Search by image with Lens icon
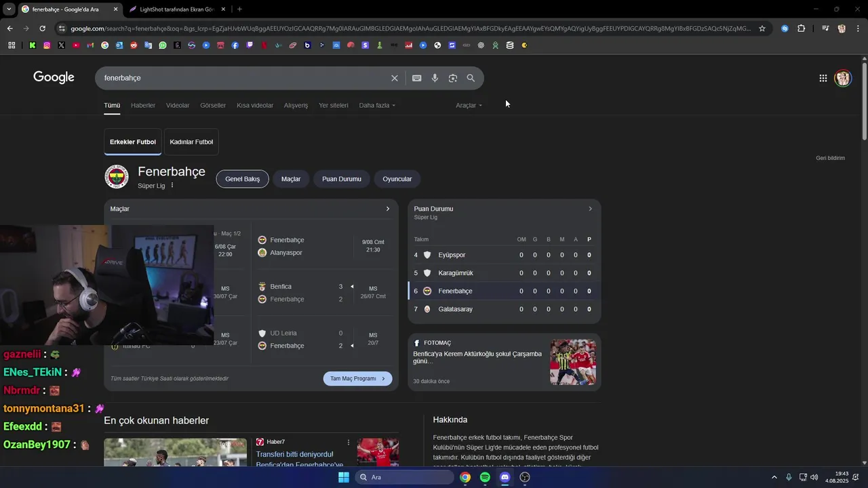 453,78
